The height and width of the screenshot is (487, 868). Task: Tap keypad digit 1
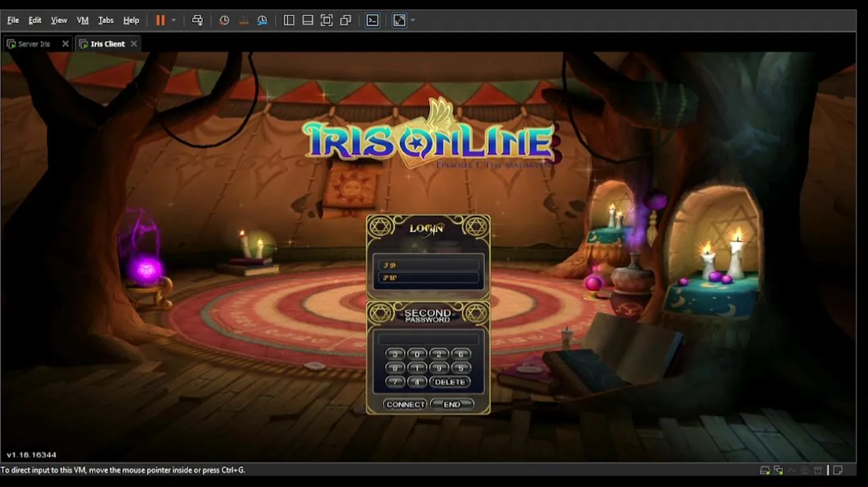coord(417,368)
